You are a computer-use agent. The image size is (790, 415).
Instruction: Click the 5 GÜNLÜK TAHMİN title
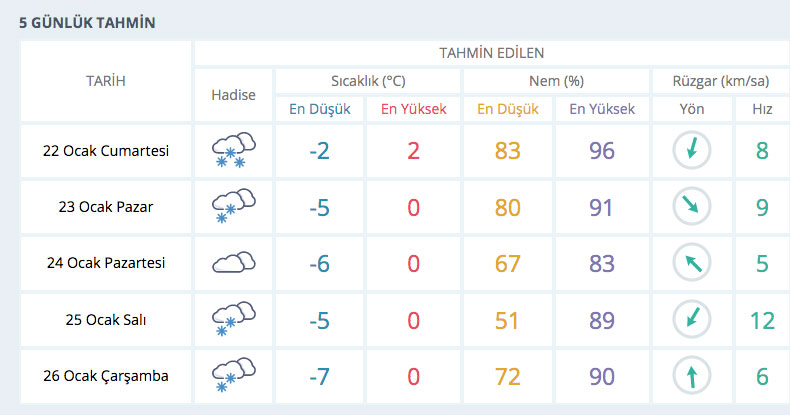click(87, 21)
